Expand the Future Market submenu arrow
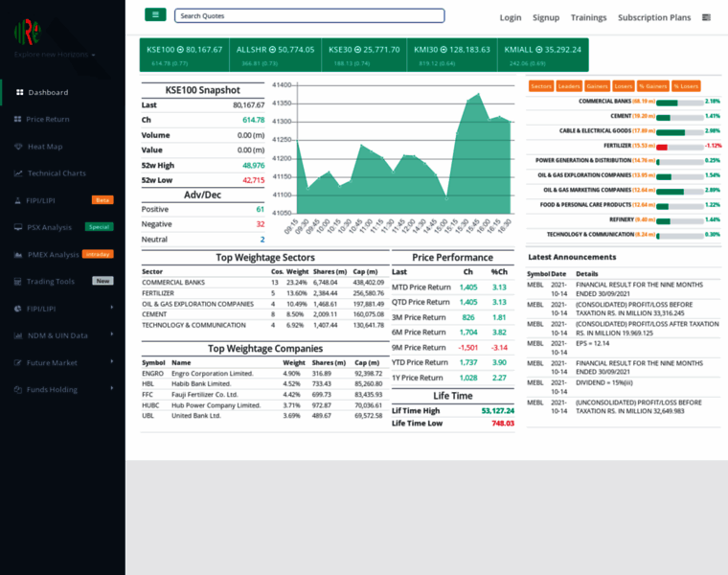Screen dimensions: 728x575 111,361
